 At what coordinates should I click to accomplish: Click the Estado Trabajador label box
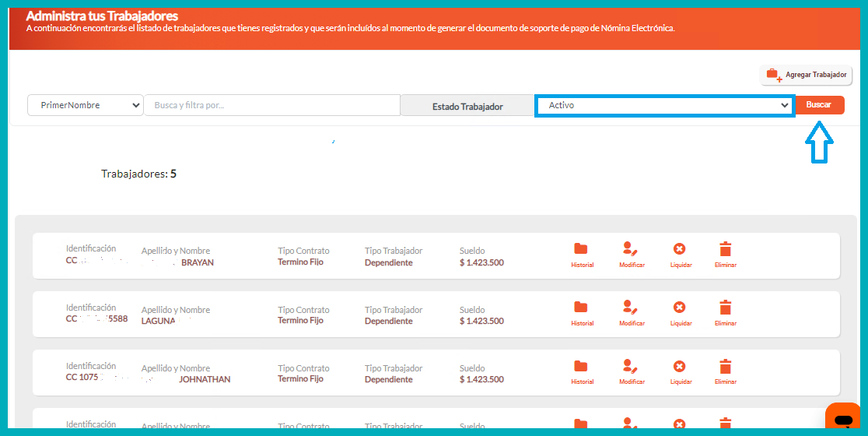pos(467,107)
